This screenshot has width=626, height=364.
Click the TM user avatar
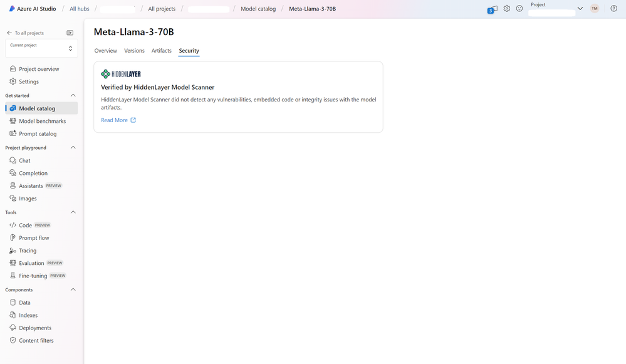pos(595,8)
